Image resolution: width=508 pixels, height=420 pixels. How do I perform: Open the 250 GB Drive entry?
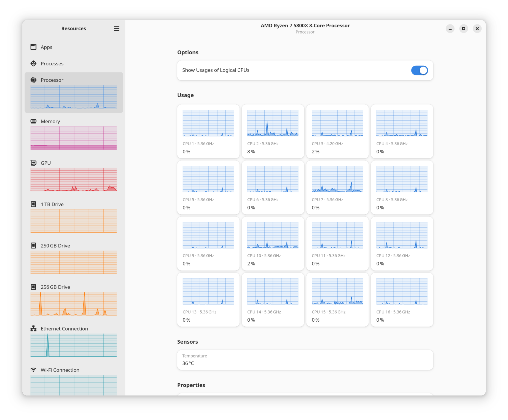tap(74, 258)
